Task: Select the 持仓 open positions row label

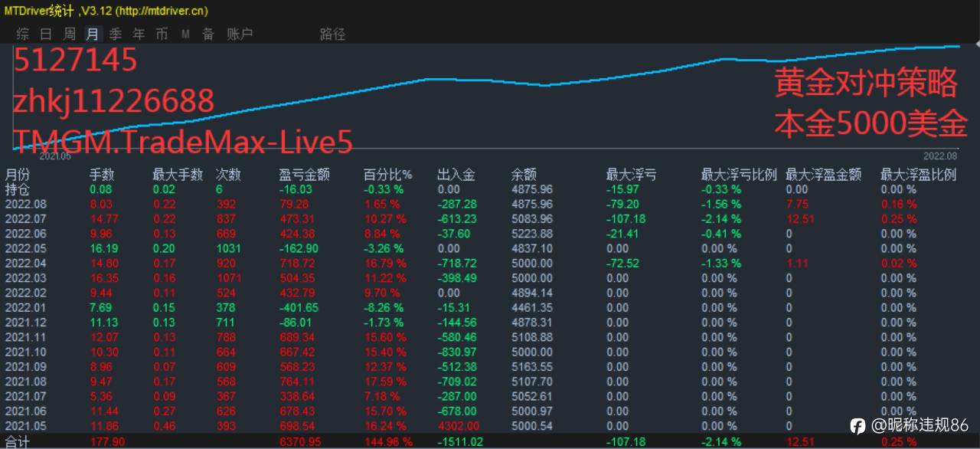Action: point(18,189)
